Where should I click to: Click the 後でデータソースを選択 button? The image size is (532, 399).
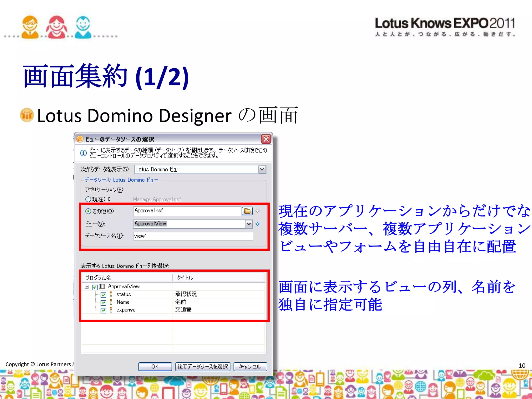coord(203,367)
